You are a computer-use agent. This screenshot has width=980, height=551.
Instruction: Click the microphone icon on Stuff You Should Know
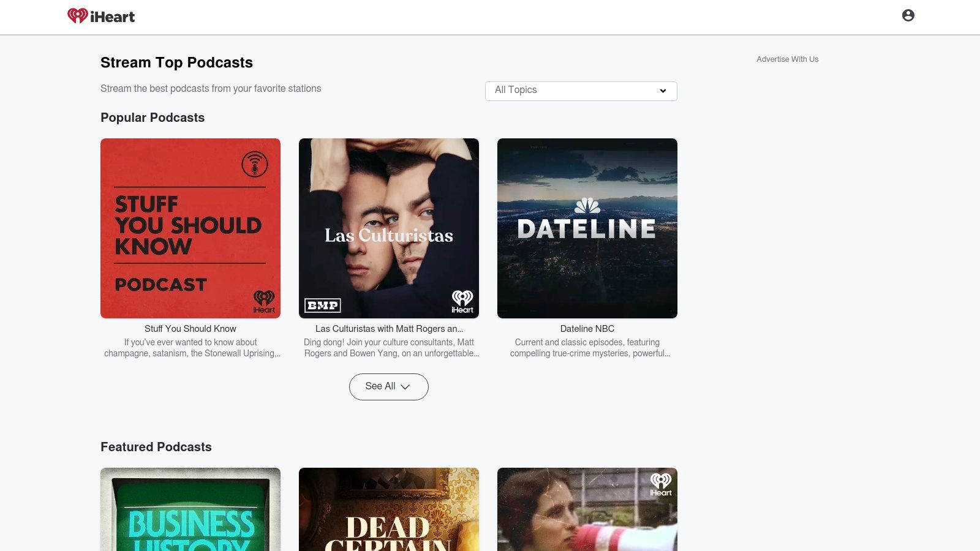(x=254, y=164)
